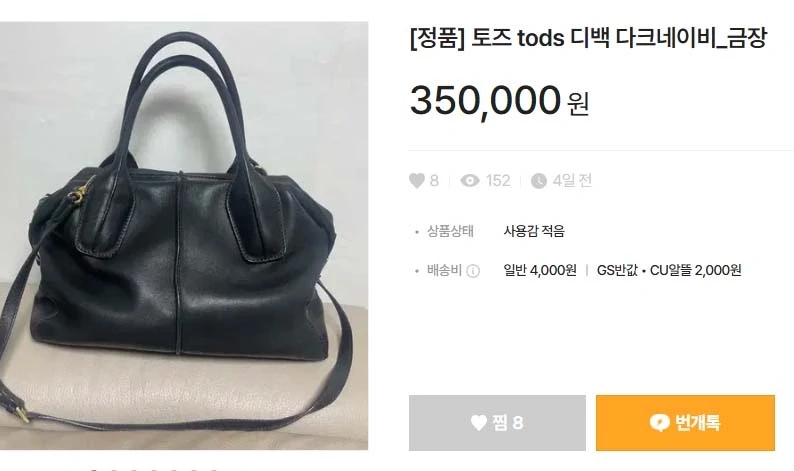The width and height of the screenshot is (794, 471).
Task: Start a chat with the orange 번개톡 button
Action: [x=685, y=423]
